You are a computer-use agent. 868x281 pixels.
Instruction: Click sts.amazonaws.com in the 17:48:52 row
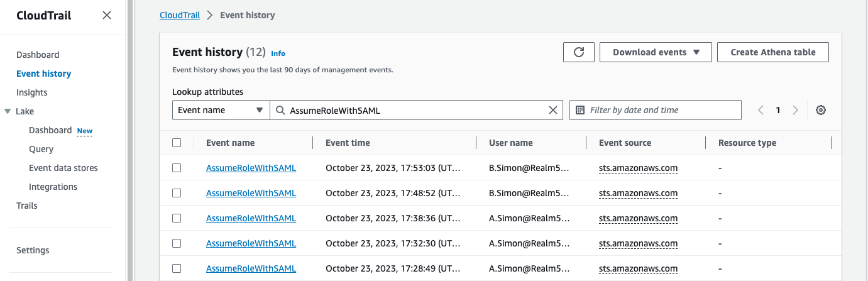pyautogui.click(x=638, y=193)
